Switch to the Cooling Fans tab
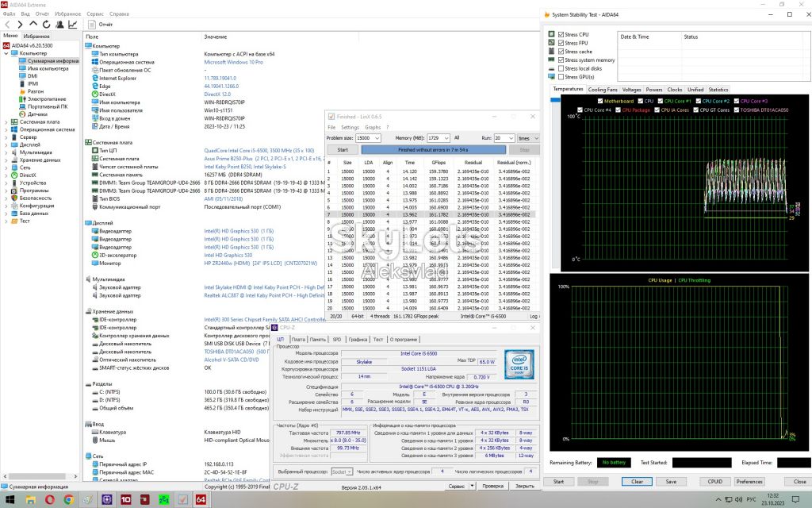812x508 pixels. click(603, 90)
